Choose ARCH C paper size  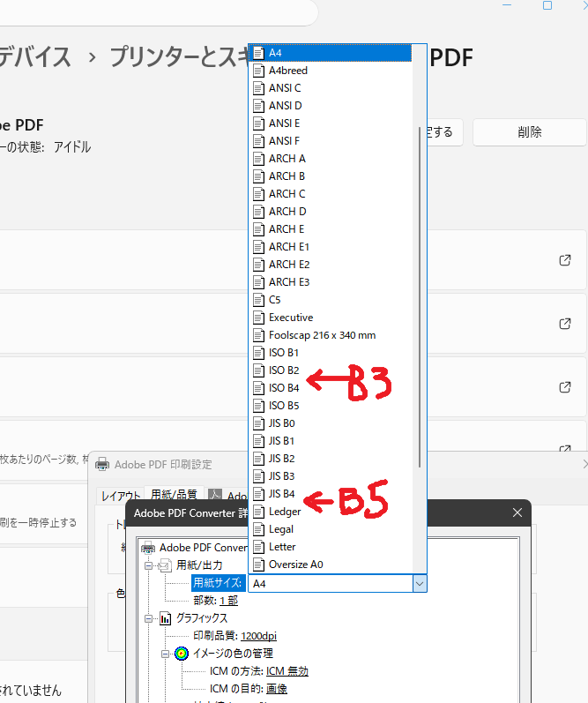point(331,194)
